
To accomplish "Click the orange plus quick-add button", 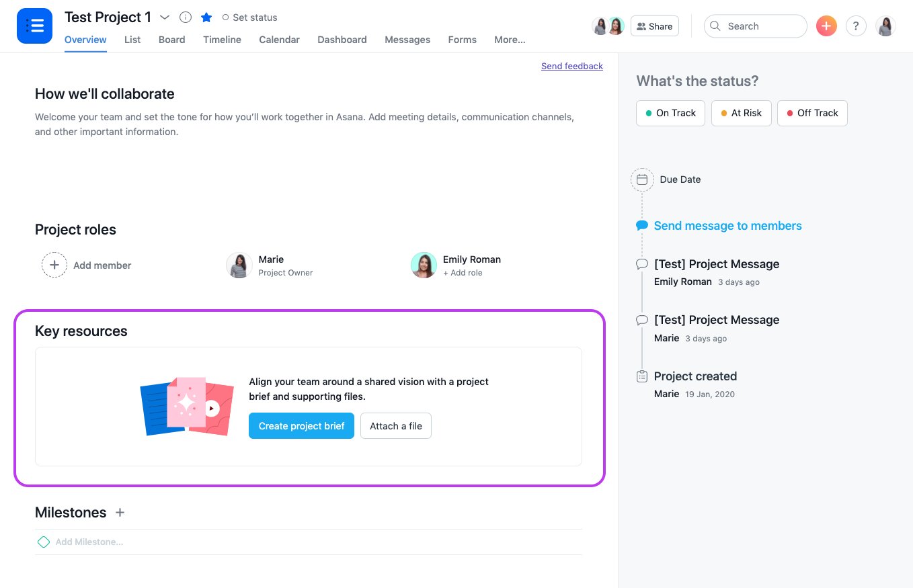I will (x=826, y=26).
